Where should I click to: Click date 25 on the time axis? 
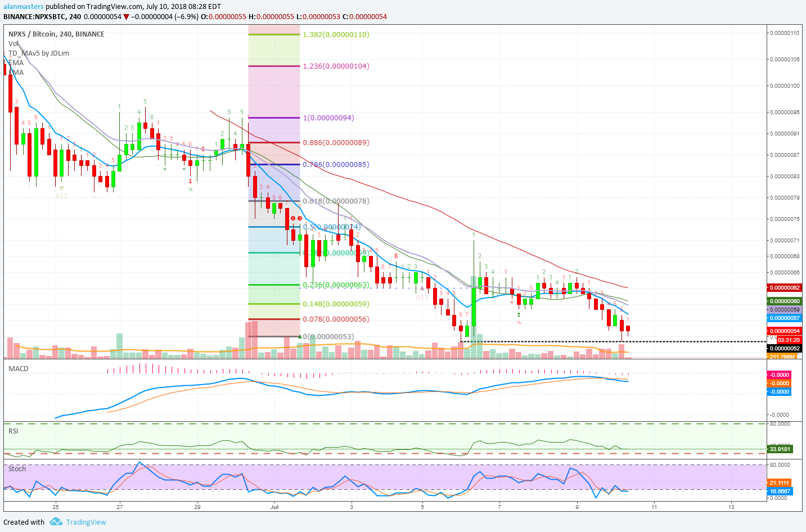coord(55,506)
